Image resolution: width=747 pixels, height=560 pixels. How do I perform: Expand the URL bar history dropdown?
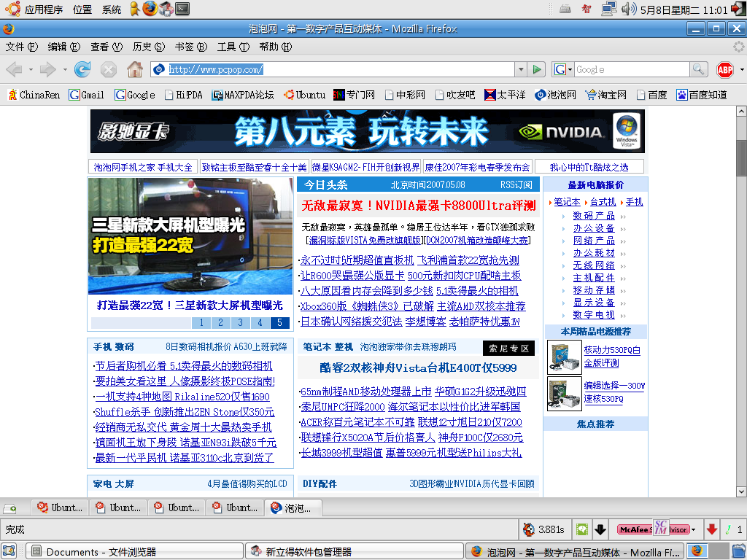click(521, 69)
